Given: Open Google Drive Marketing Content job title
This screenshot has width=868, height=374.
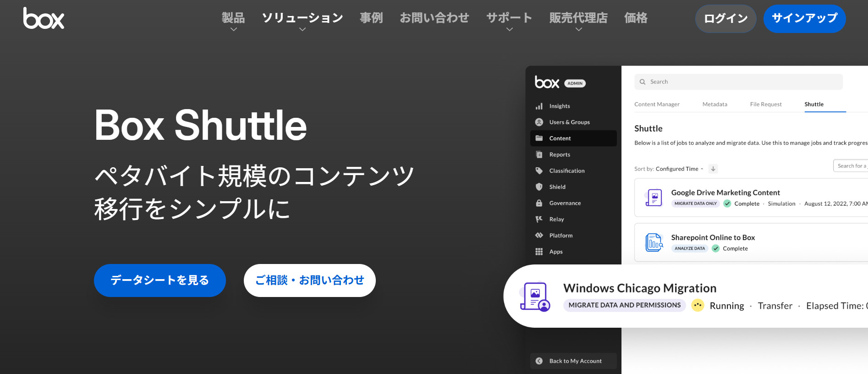Looking at the screenshot, I should point(725,193).
